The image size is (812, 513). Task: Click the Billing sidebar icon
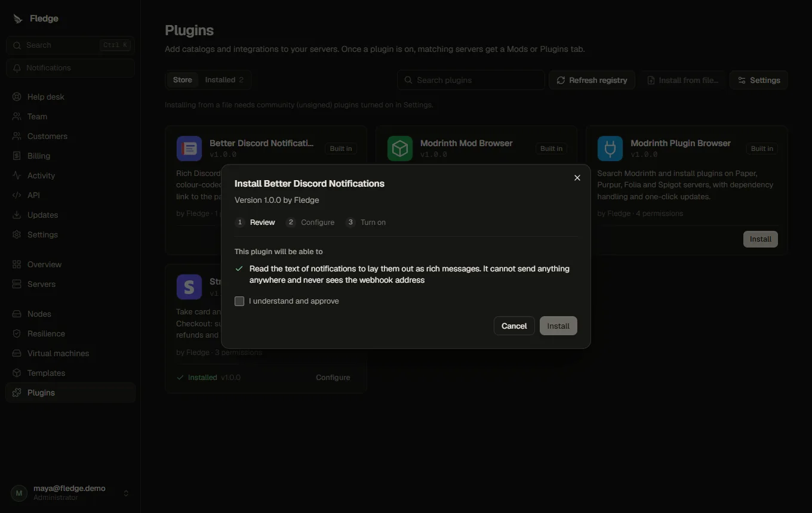coord(17,156)
